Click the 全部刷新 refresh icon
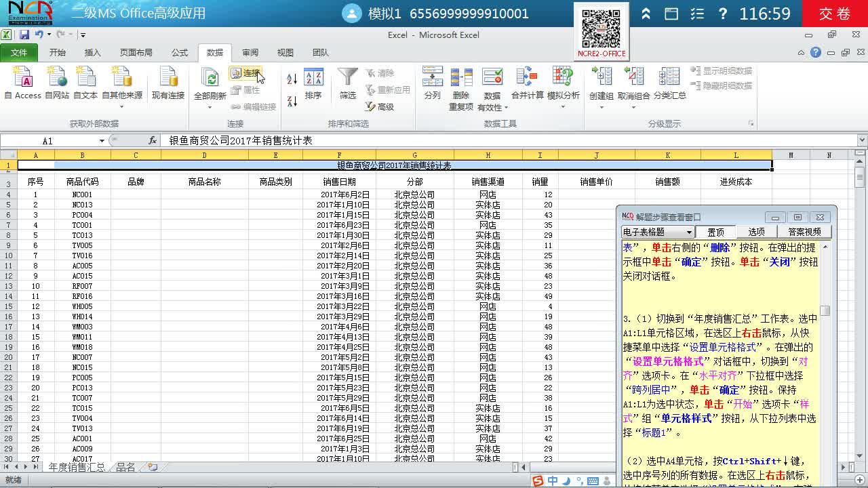This screenshot has height=488, width=868. coord(210,79)
